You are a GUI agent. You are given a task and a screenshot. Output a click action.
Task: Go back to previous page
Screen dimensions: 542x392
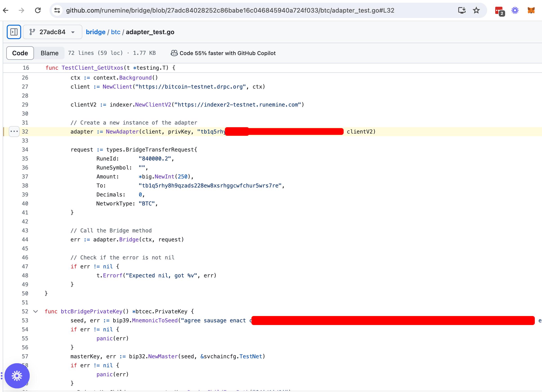click(6, 10)
